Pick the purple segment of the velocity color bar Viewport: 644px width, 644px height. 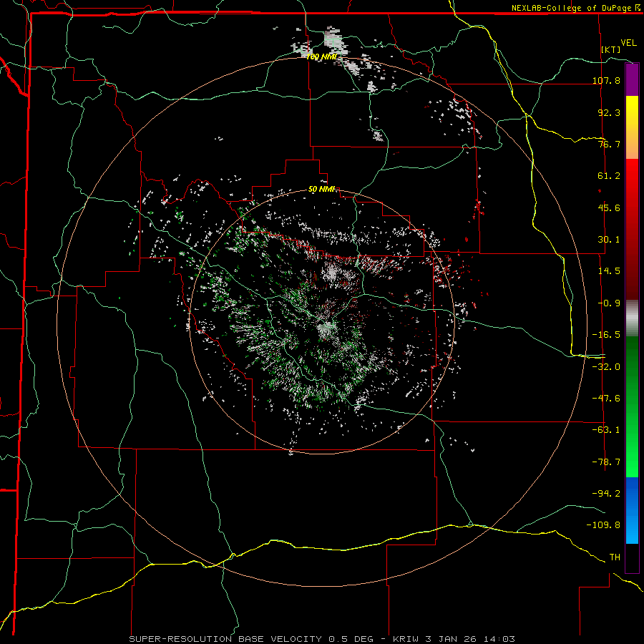632,79
